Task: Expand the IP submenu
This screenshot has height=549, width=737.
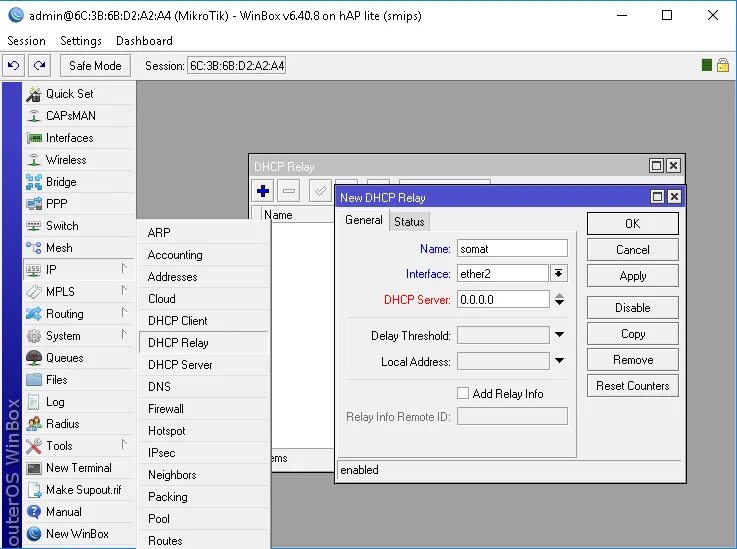Action: 79,270
